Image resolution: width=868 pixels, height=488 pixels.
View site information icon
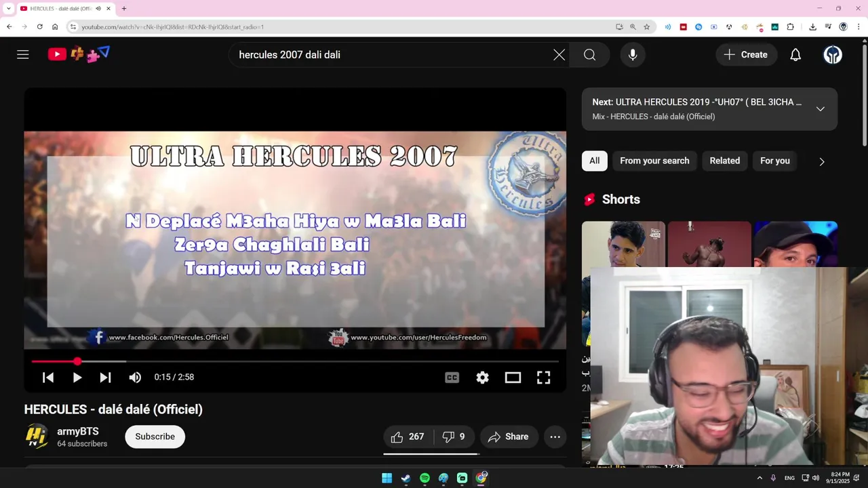point(73,27)
